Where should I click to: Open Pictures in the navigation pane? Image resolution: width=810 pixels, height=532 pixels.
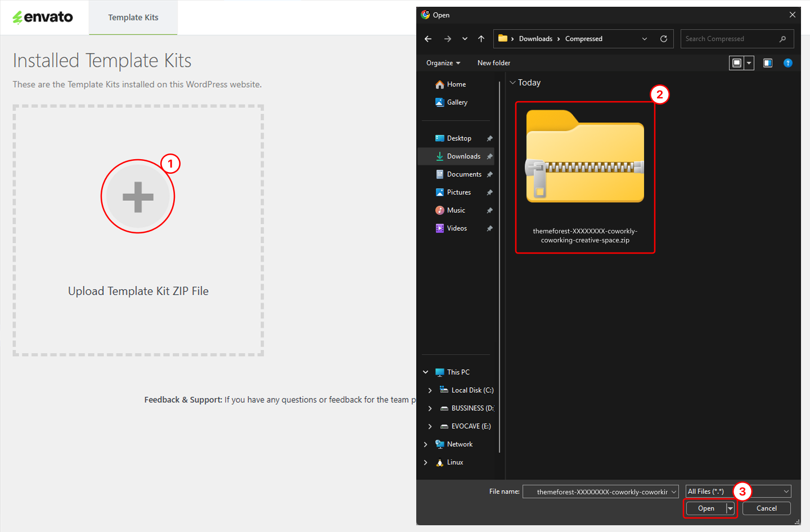coord(456,192)
